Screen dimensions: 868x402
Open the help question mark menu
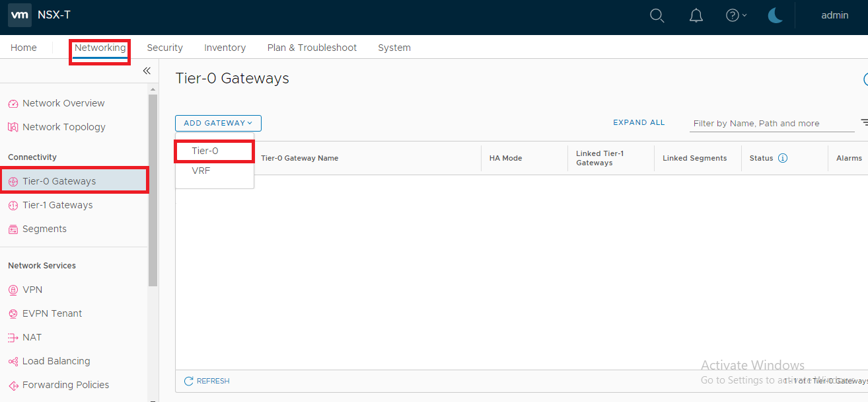(736, 15)
